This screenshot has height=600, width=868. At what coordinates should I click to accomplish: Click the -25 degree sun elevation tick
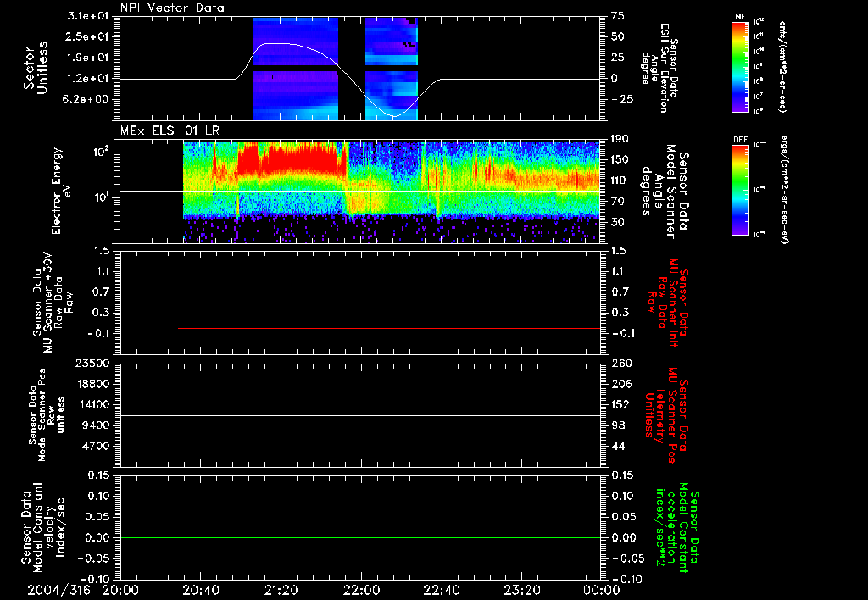[622, 99]
